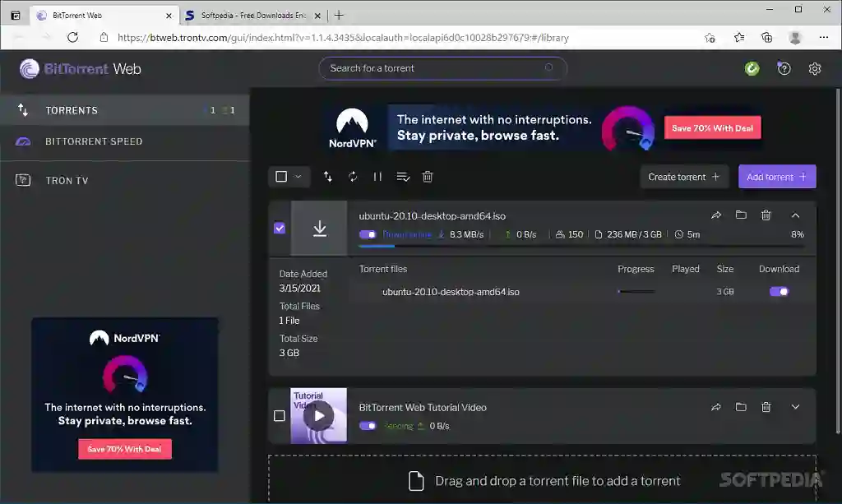Image resolution: width=842 pixels, height=504 pixels.
Task: Delete selected torrents with the toolbar trash
Action: [x=428, y=177]
